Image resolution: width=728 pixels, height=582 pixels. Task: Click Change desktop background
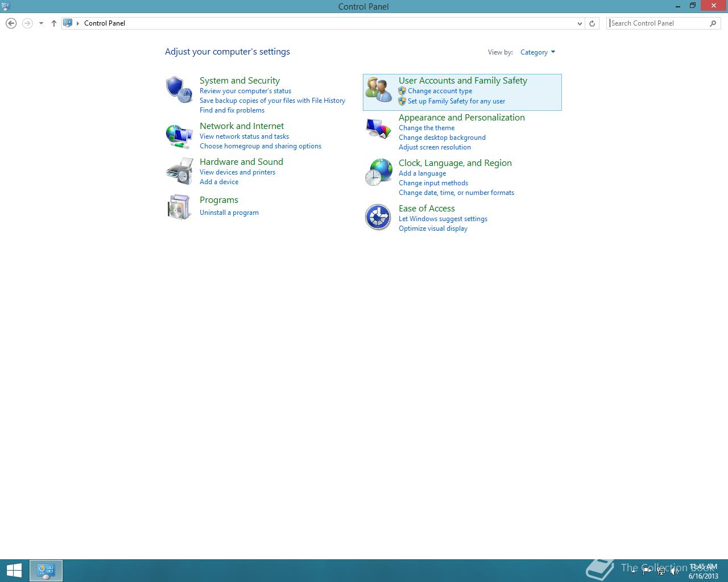tap(442, 138)
